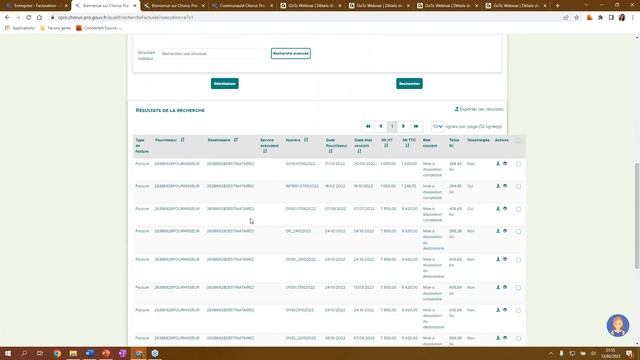
Task: View the invoice with 1 050,00 HT amount
Action: (x=505, y=186)
